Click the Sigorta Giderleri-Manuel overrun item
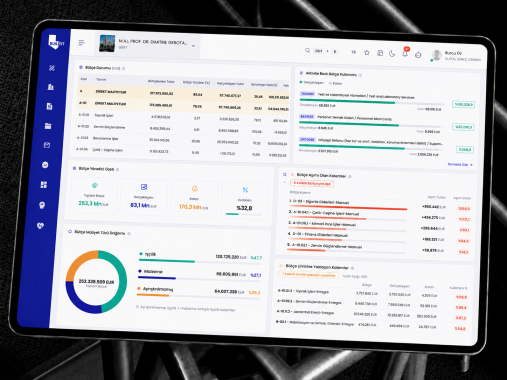Screen dimensions: 507x380 tap(319, 202)
